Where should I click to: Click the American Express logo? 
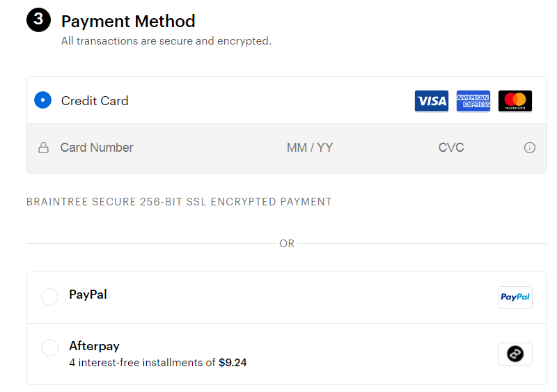pyautogui.click(x=473, y=101)
